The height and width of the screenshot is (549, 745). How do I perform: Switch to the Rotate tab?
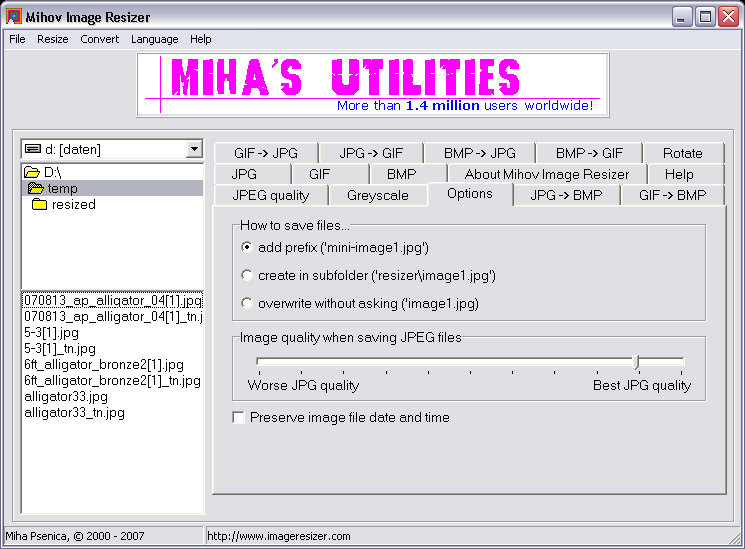pos(683,153)
